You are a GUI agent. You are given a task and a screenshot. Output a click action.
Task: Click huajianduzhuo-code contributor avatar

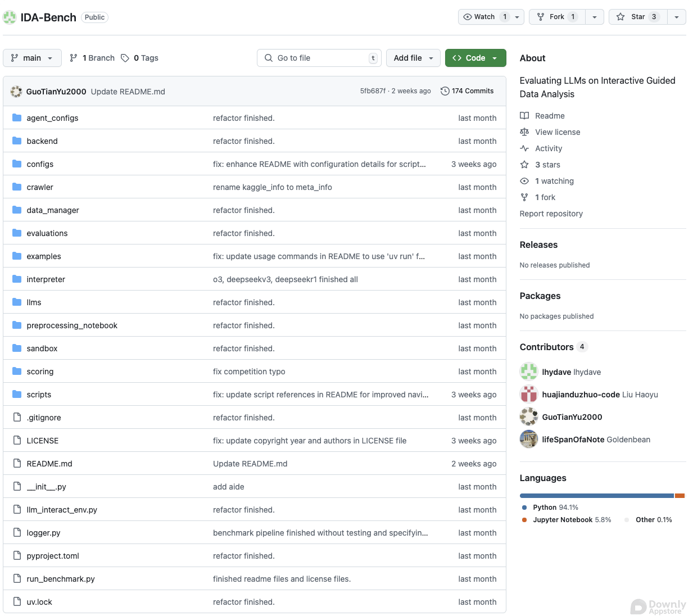[x=529, y=395]
